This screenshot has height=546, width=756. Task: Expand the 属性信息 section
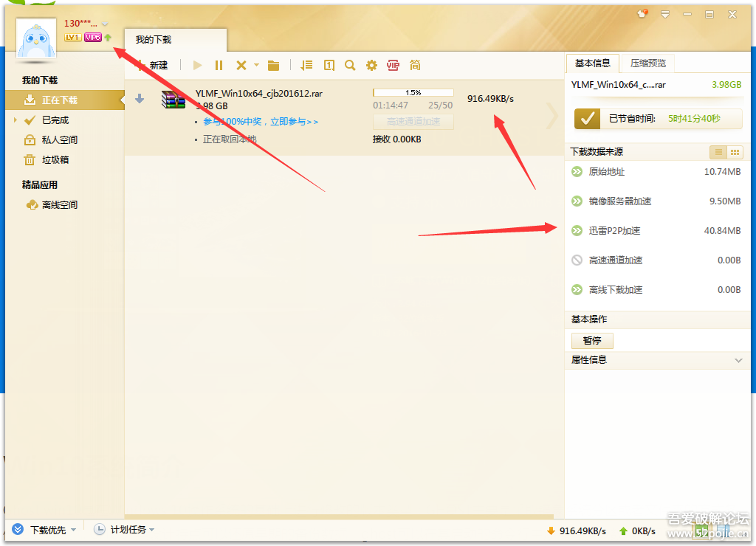(738, 360)
